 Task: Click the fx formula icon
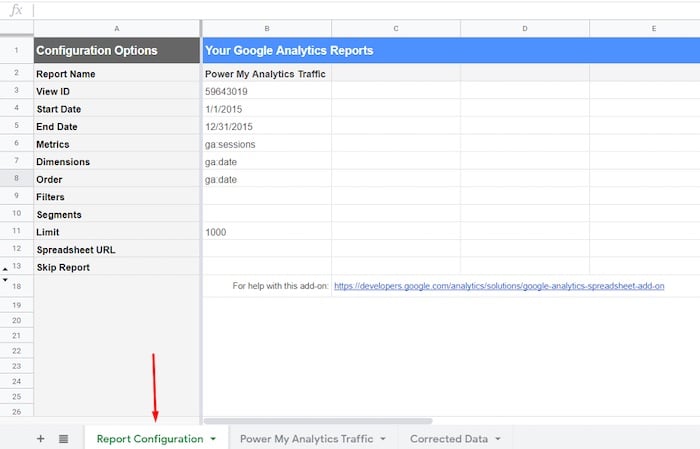coord(16,10)
